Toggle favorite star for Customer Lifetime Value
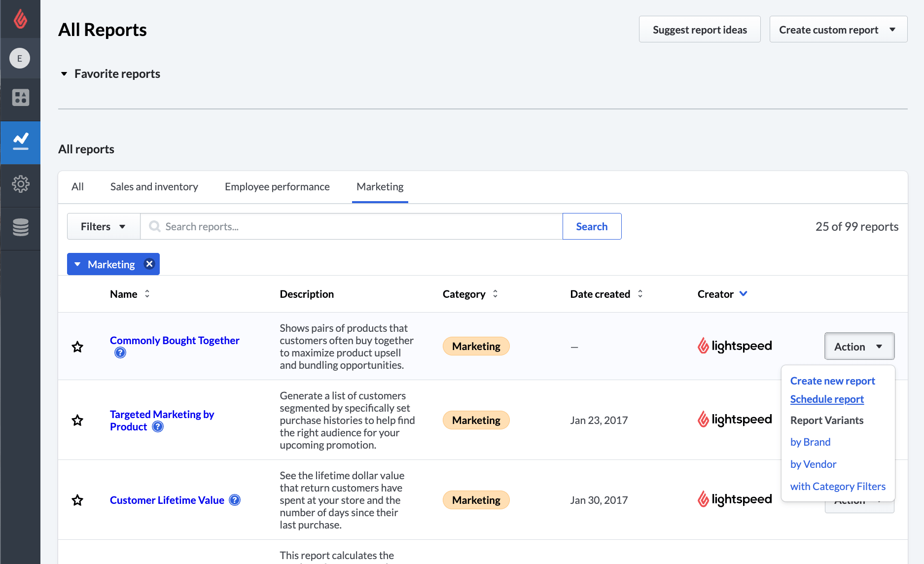The width and height of the screenshot is (924, 564). click(77, 500)
